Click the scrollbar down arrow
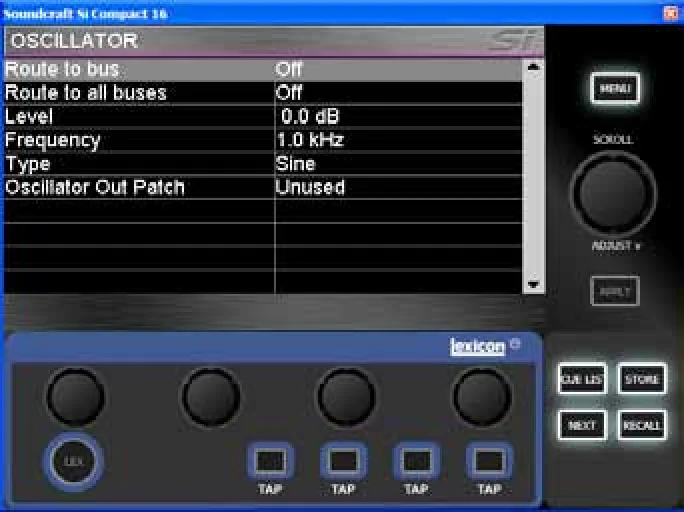 pos(533,284)
